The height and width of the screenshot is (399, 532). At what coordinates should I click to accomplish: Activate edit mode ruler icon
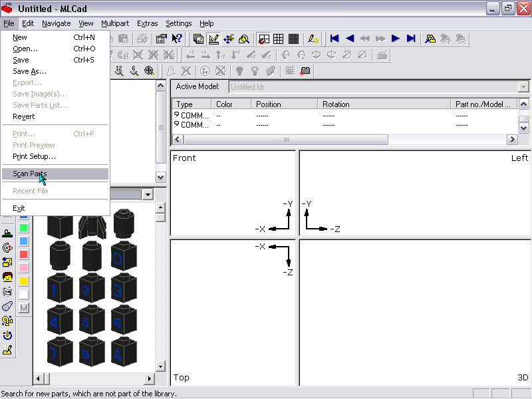coord(213,39)
